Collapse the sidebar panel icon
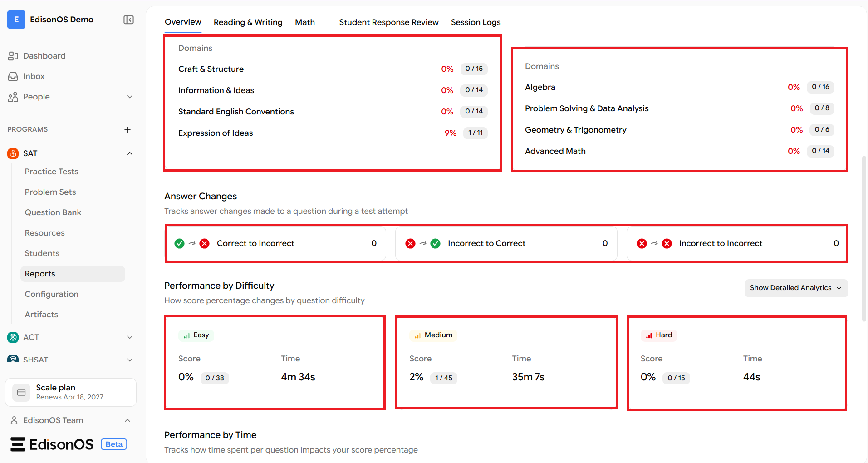This screenshot has width=868, height=463. (128, 20)
